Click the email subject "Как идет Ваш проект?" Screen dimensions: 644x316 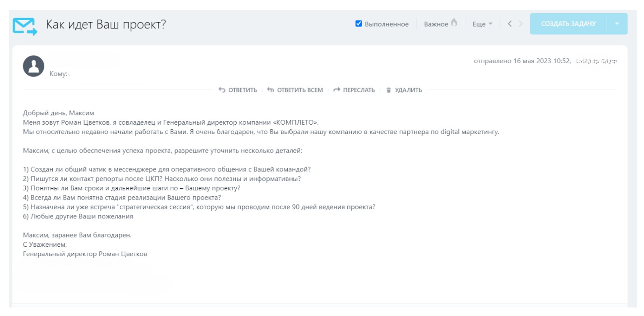pyautogui.click(x=106, y=25)
